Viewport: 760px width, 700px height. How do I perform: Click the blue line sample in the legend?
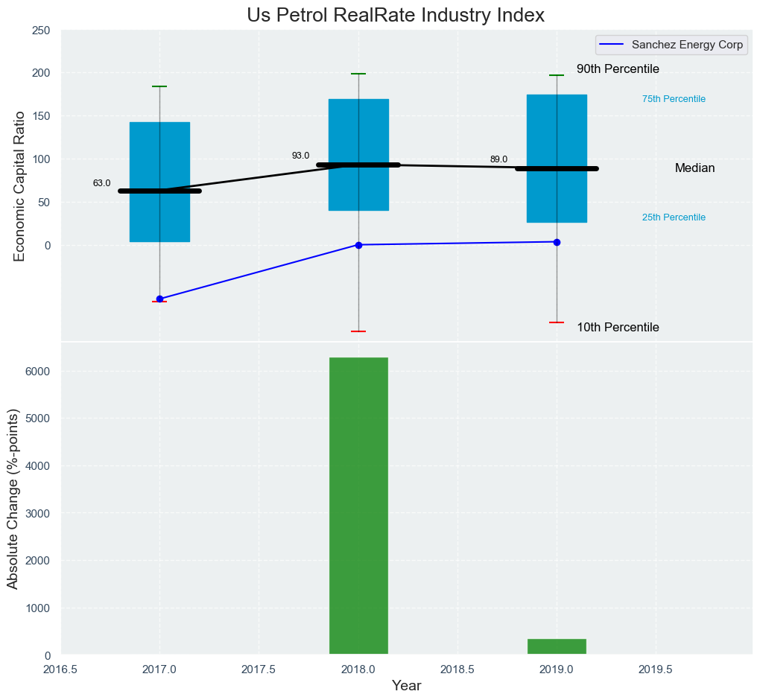tap(612, 45)
